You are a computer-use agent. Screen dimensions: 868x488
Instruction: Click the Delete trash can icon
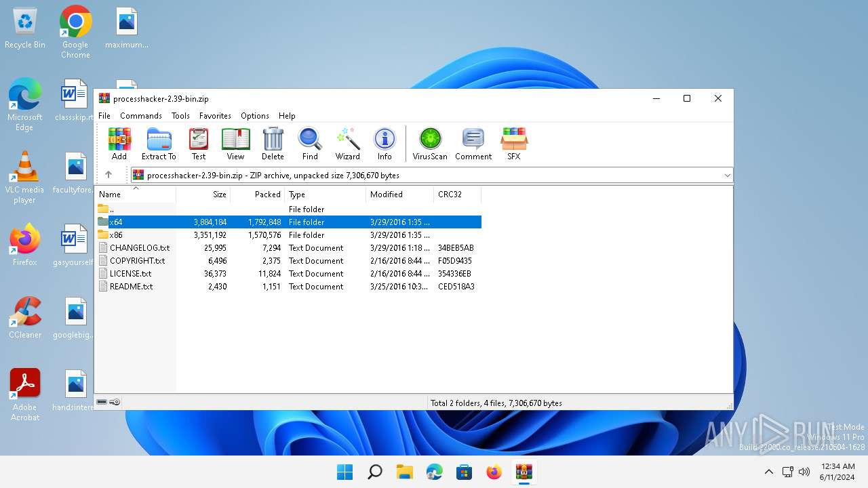tap(273, 144)
